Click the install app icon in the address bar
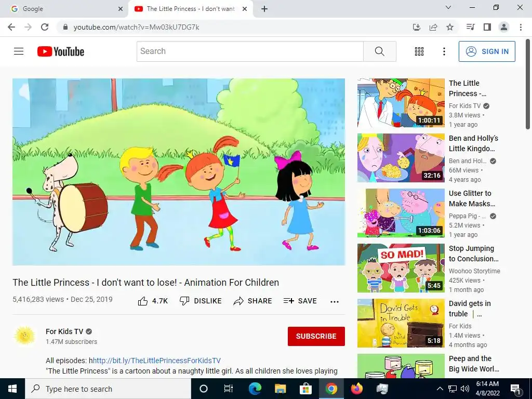Screen dimensions: 532x399 (x=417, y=27)
